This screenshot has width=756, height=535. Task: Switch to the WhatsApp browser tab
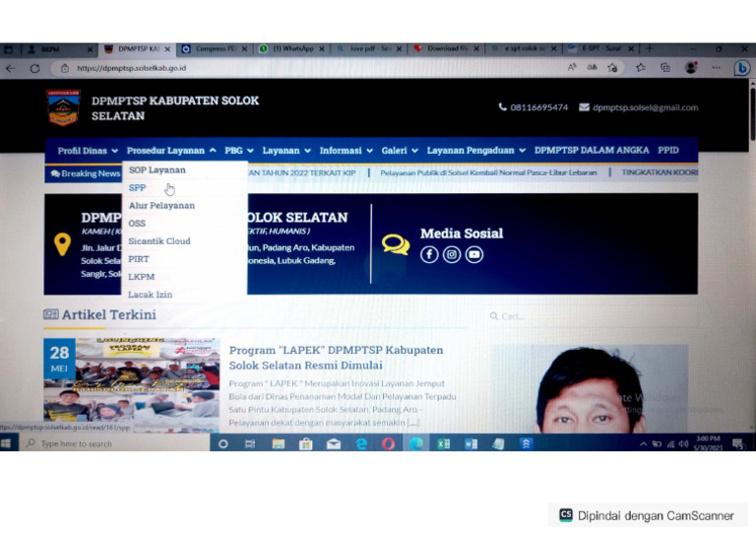coord(290,48)
